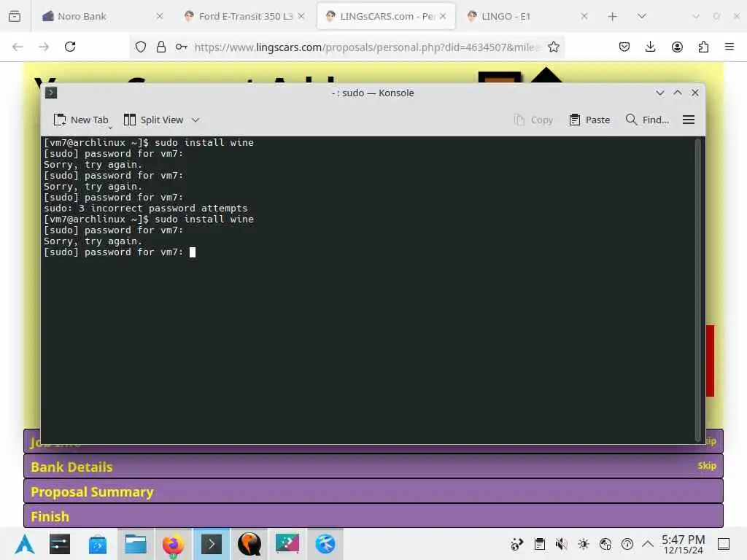Image resolution: width=747 pixels, height=560 pixels.
Task: Reload the current page
Action: [x=70, y=47]
